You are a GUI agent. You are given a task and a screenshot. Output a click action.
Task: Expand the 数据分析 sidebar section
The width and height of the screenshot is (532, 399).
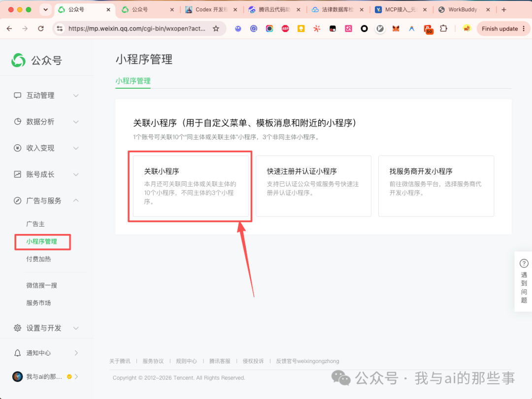[76, 122]
